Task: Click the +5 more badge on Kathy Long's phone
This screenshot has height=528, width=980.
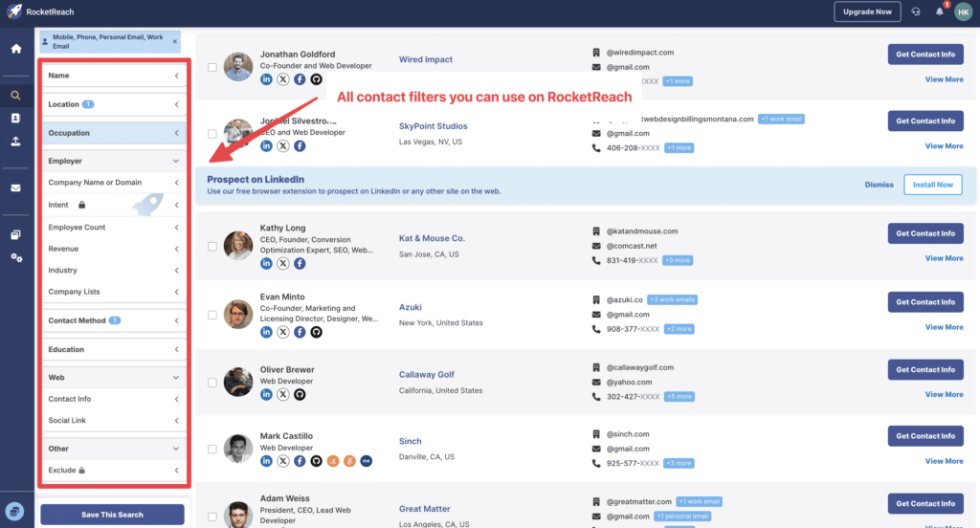Action: click(x=678, y=260)
